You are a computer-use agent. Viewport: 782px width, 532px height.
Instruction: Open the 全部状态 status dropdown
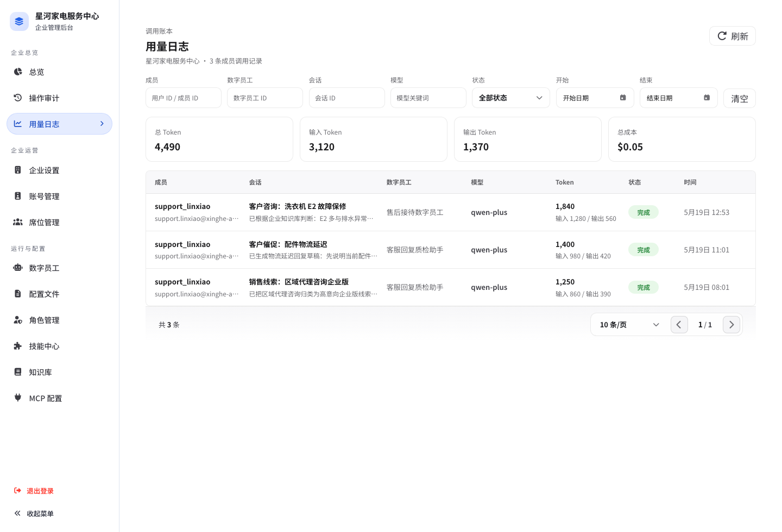click(x=510, y=98)
